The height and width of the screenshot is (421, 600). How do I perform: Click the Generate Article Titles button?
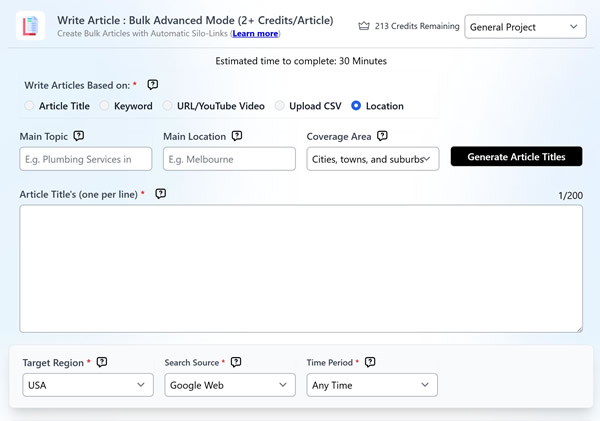[517, 157]
